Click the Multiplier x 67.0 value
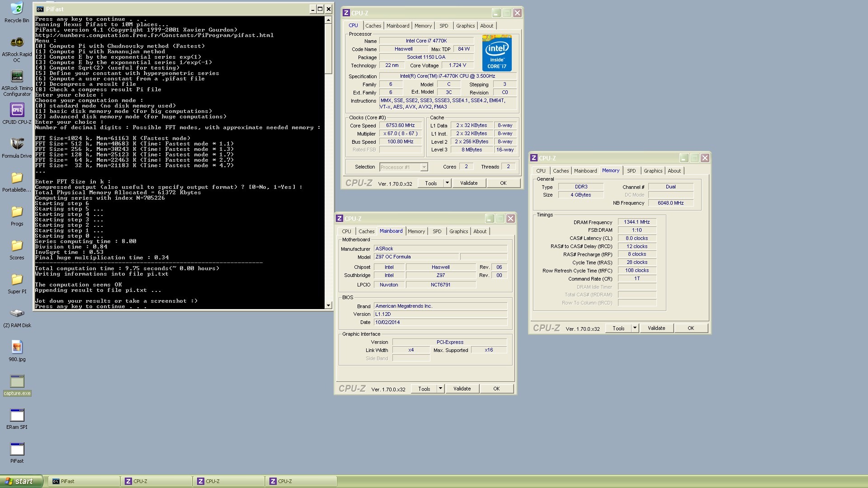This screenshot has height=488, width=868. click(x=400, y=134)
